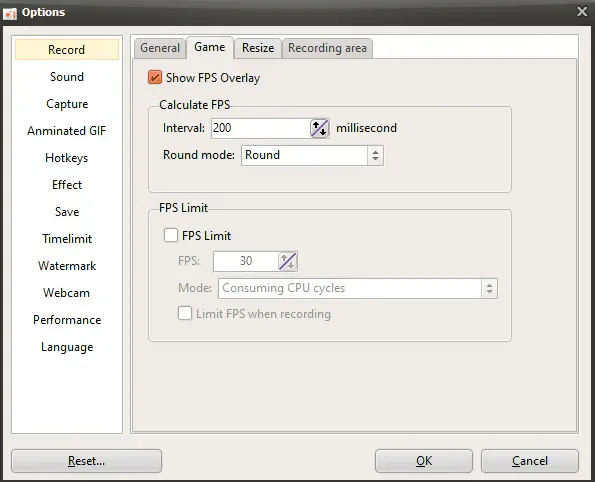Open the Recording area tab
This screenshot has height=482, width=595.
pos(327,48)
